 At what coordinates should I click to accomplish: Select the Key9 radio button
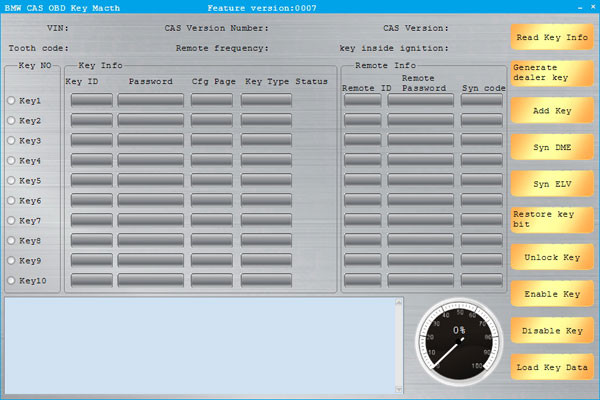(x=11, y=260)
